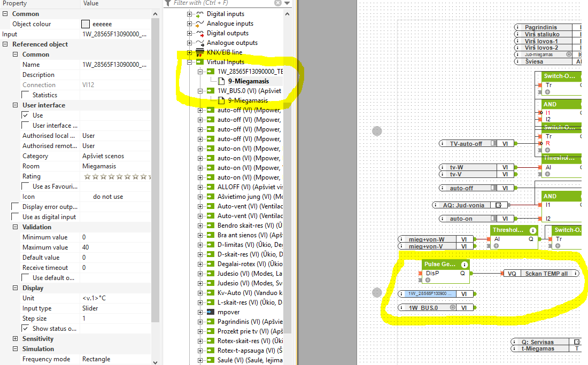588x365 pixels.
Task: Click the tree panel scrollbar up arrow
Action: [287, 14]
